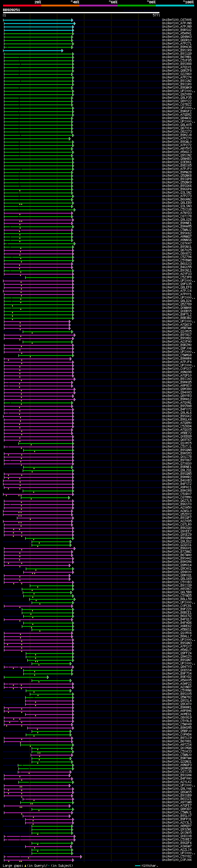The image size is (197, 868).
Task: Open hit UniRef100_B9H2J8
Action: (177, 135)
